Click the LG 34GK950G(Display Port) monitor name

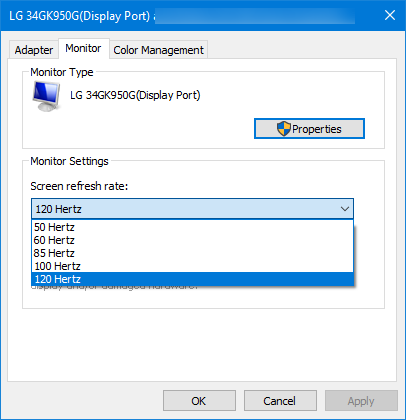click(135, 95)
